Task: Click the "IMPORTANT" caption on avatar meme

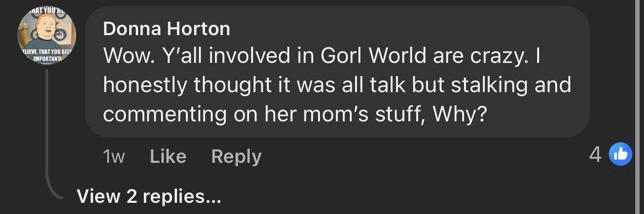Action: tap(47, 58)
